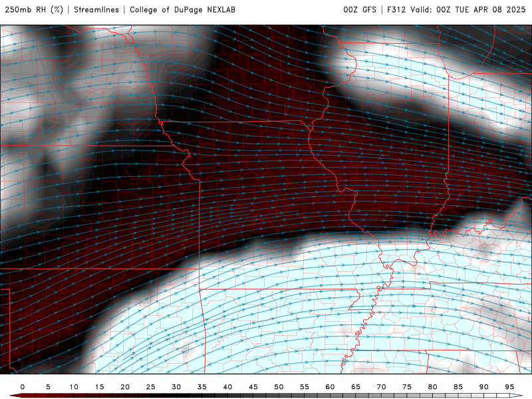Select the "55" humidity scale label
532x399 pixels.
(x=305, y=387)
